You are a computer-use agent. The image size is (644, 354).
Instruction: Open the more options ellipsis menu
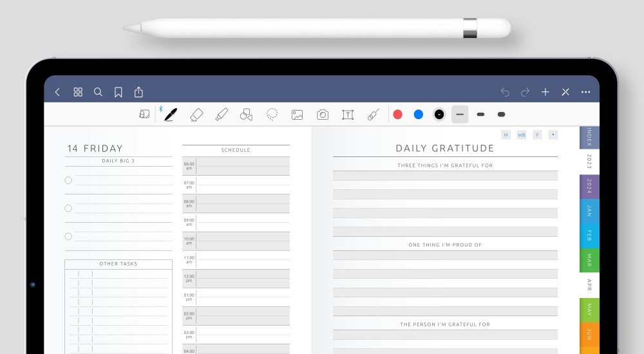tap(585, 92)
